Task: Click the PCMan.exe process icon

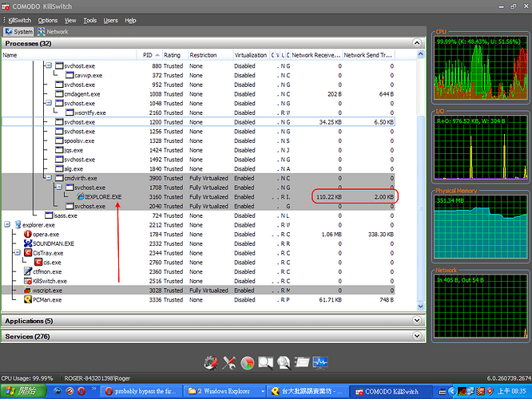Action: click(x=28, y=300)
